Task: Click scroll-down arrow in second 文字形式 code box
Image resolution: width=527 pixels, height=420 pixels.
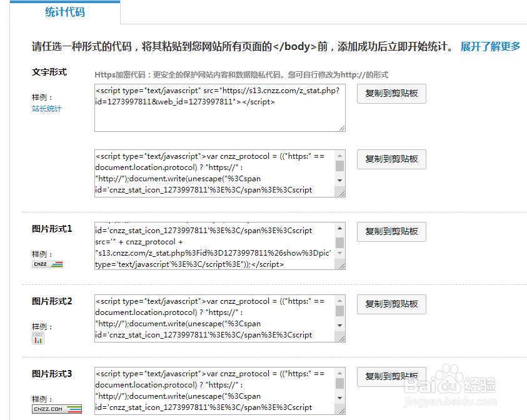Action: point(340,181)
